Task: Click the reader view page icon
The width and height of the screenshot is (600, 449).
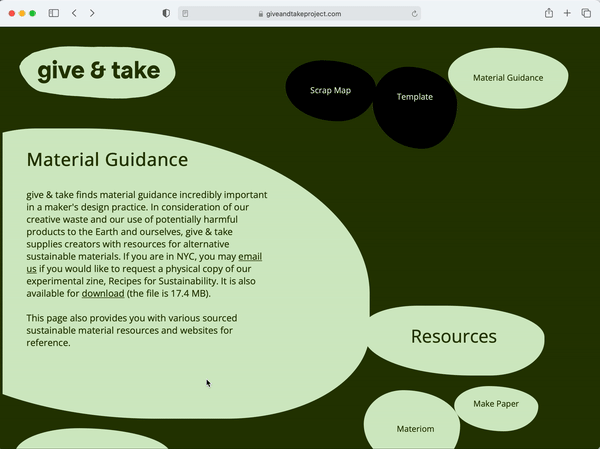Action: pyautogui.click(x=185, y=14)
